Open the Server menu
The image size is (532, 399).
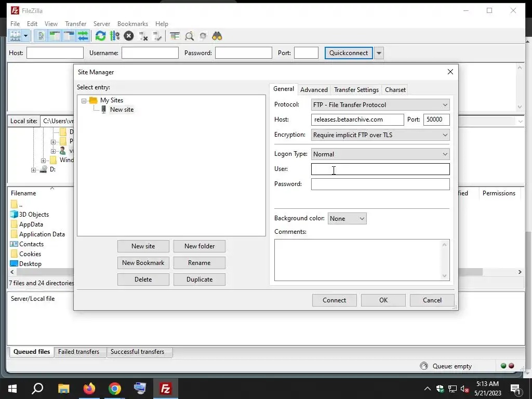[x=102, y=24]
